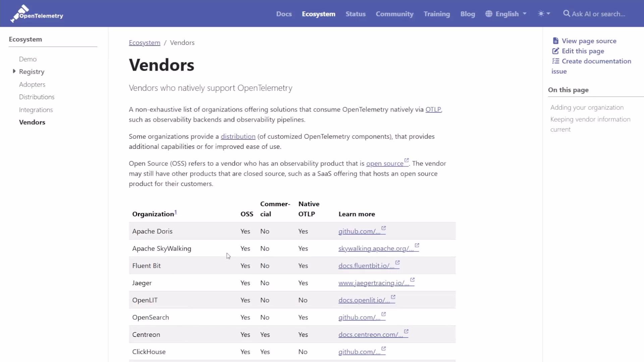Click external link icon in Fluent Bit row
This screenshot has height=362, width=644.
coord(397,262)
